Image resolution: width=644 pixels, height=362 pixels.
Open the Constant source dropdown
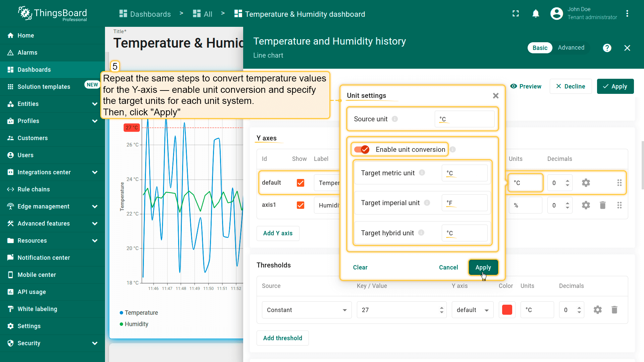[307, 310]
